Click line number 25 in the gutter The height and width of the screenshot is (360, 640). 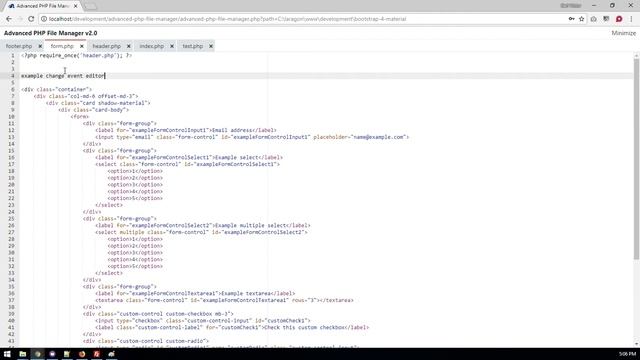pos(11,219)
